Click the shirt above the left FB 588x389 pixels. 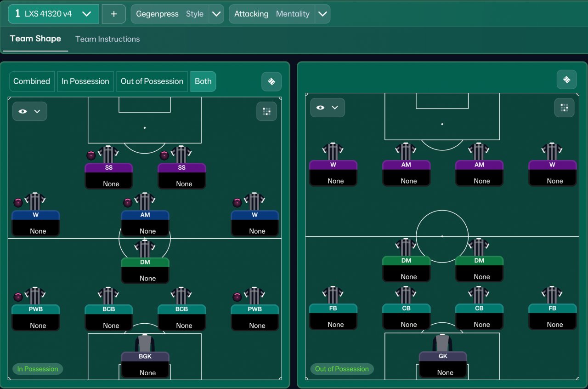click(x=333, y=295)
